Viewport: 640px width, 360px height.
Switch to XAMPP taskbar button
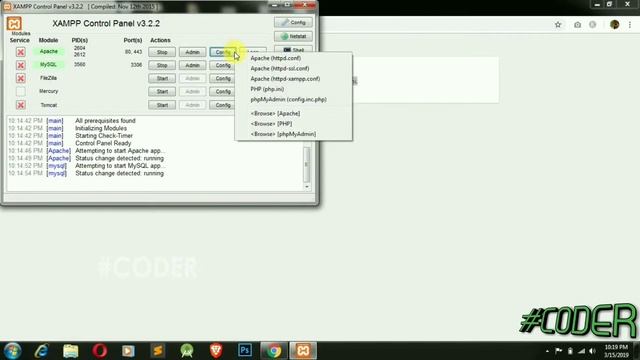tap(303, 351)
